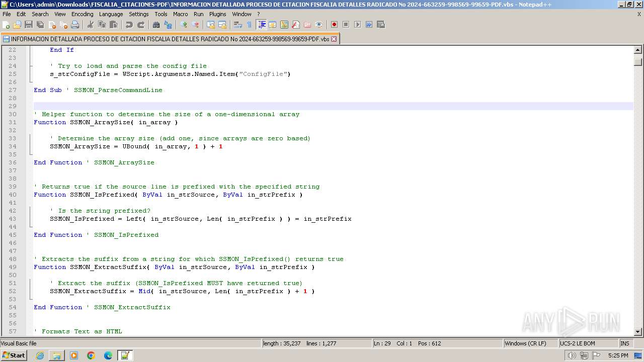Run macro multiple times icon
The width and height of the screenshot is (644, 362).
(x=369, y=25)
